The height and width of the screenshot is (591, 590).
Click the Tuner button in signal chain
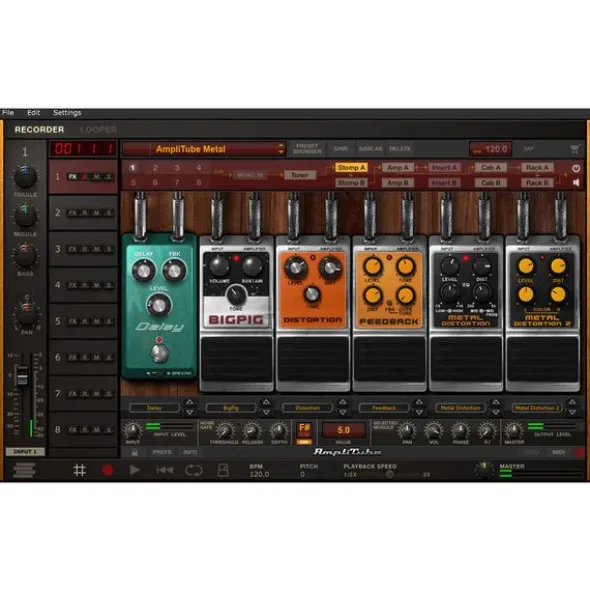300,175
